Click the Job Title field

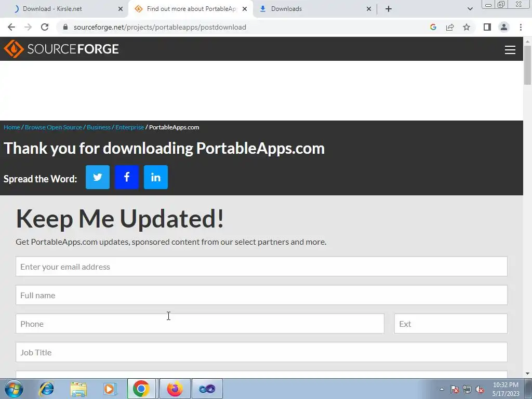262,352
